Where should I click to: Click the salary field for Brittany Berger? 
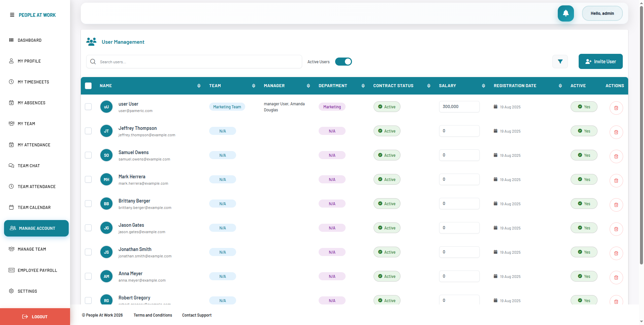click(459, 204)
